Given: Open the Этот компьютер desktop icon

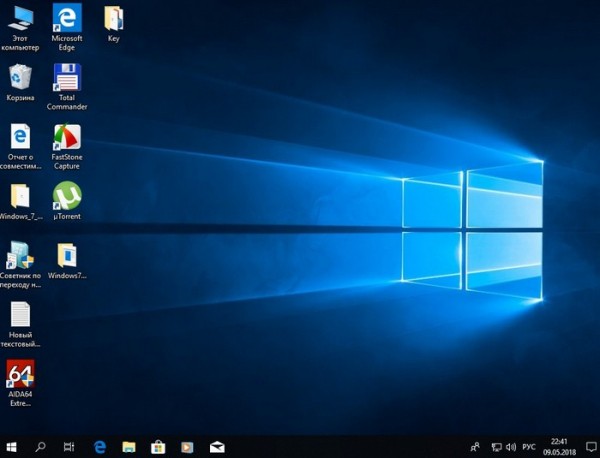Looking at the screenshot, I should click(x=20, y=27).
